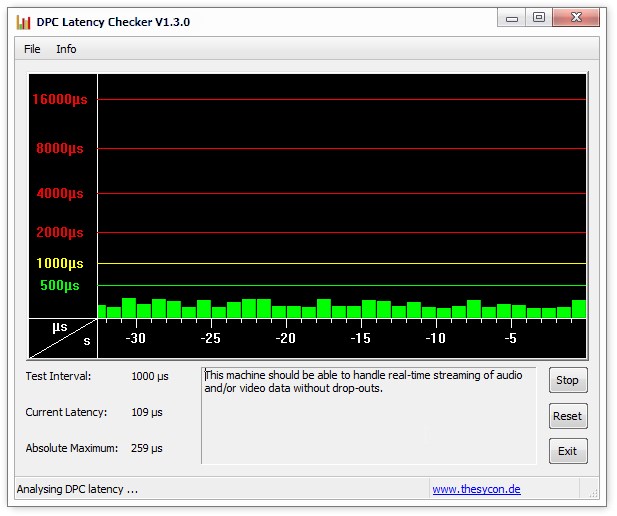Click the Test Interval value 1000 µs
This screenshot has height=516, width=617.
point(150,376)
